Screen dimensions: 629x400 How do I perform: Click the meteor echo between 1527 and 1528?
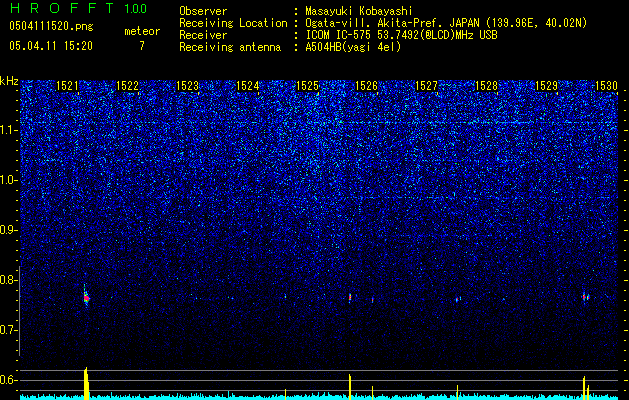tap(458, 299)
